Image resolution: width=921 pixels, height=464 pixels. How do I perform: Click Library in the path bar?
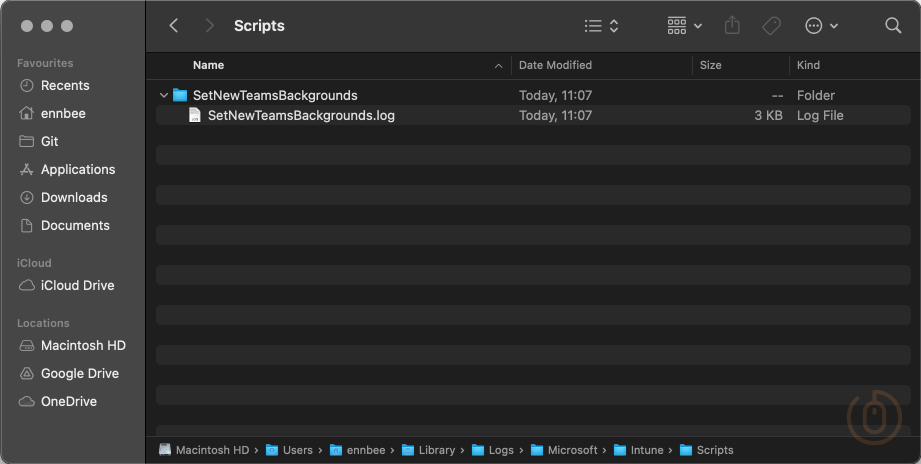436,450
